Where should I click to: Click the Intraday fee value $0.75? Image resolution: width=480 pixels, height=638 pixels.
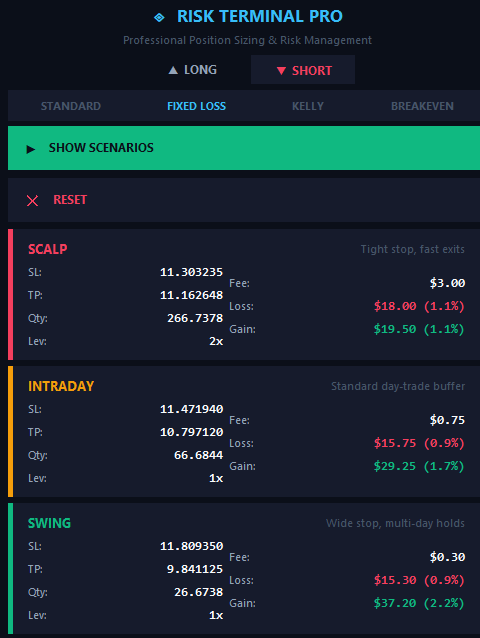[447, 420]
